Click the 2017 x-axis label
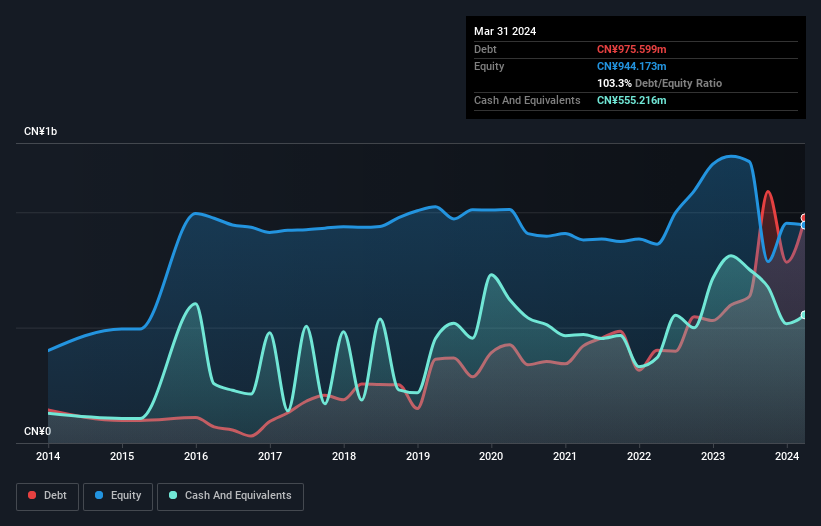The image size is (821, 526). click(270, 456)
